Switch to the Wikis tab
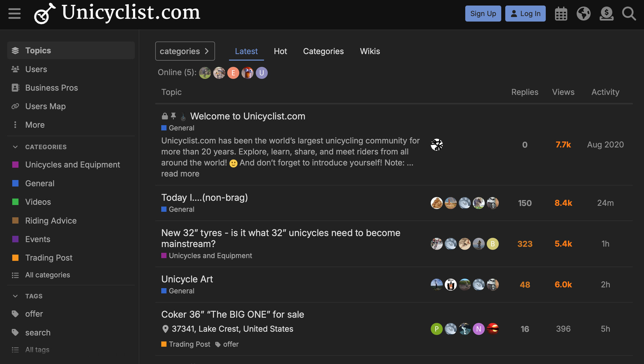 pos(370,51)
